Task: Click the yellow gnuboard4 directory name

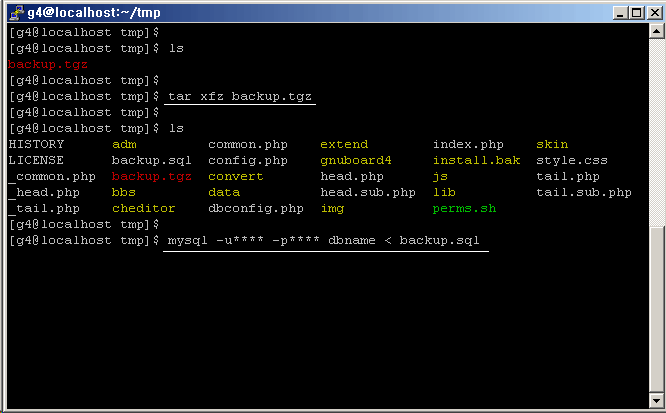Action: (x=355, y=161)
